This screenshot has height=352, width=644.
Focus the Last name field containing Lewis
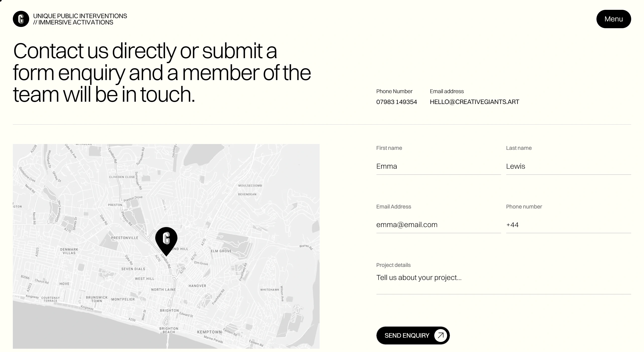(568, 166)
